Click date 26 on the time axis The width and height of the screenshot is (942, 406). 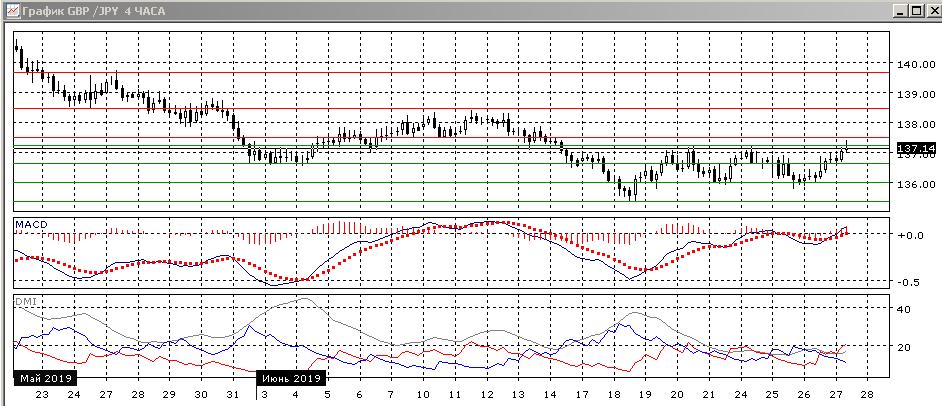click(x=804, y=395)
